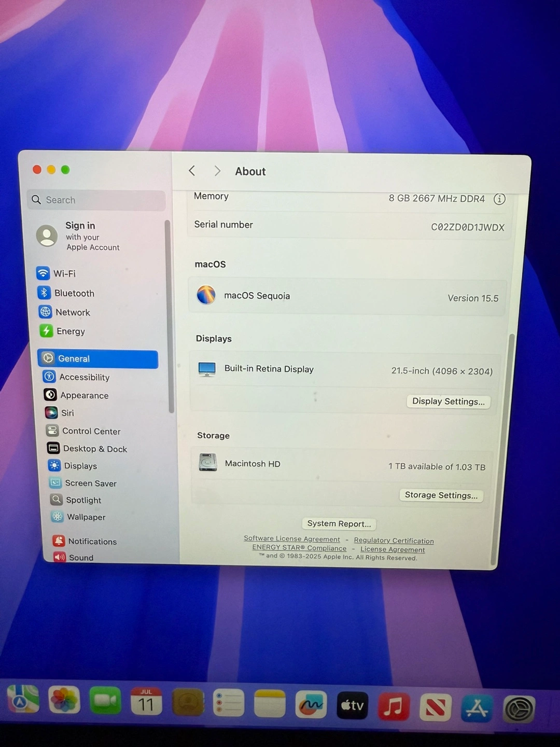
Task: Select serial number C02ZD0D1JWDX
Action: click(468, 227)
